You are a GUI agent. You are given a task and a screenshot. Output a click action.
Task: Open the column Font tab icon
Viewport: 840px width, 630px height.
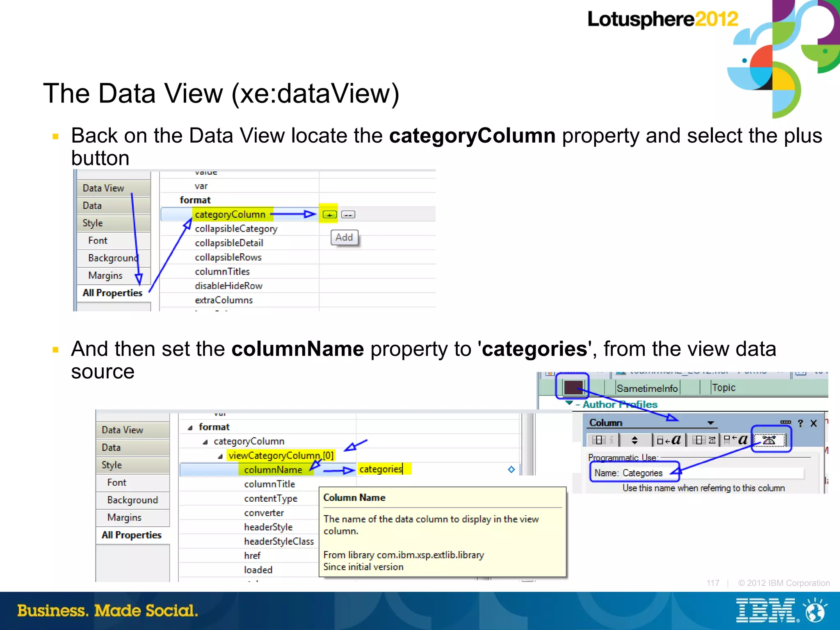pyautogui.click(x=669, y=440)
